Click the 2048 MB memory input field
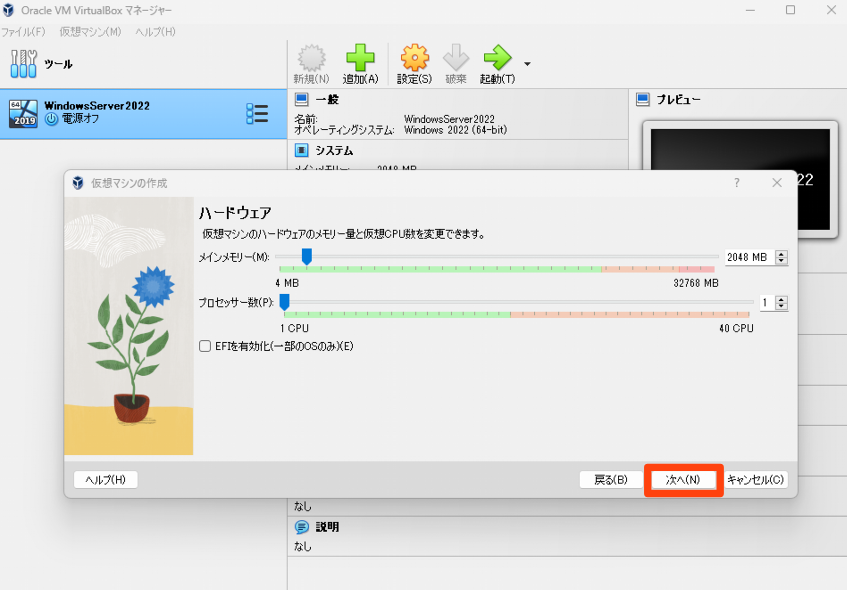 pyautogui.click(x=749, y=257)
